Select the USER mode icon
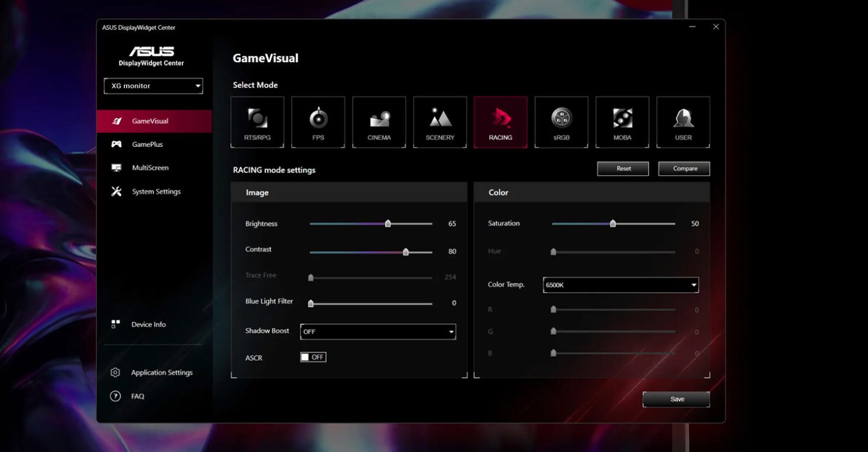This screenshot has height=452, width=868. 683,122
